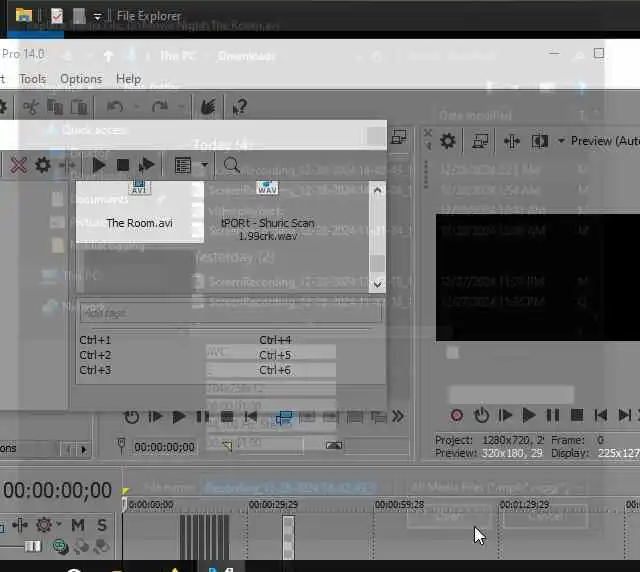Toggle Auto Preview in Project Media toolbar
The height and width of the screenshot is (572, 640).
click(x=147, y=165)
